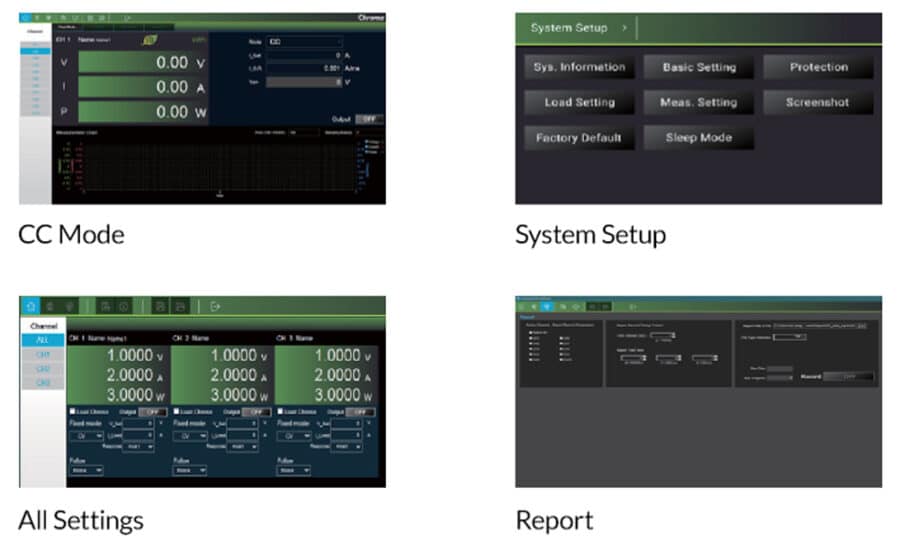
Task: Open CH 1 Follow dropdown
Action: click(86, 470)
